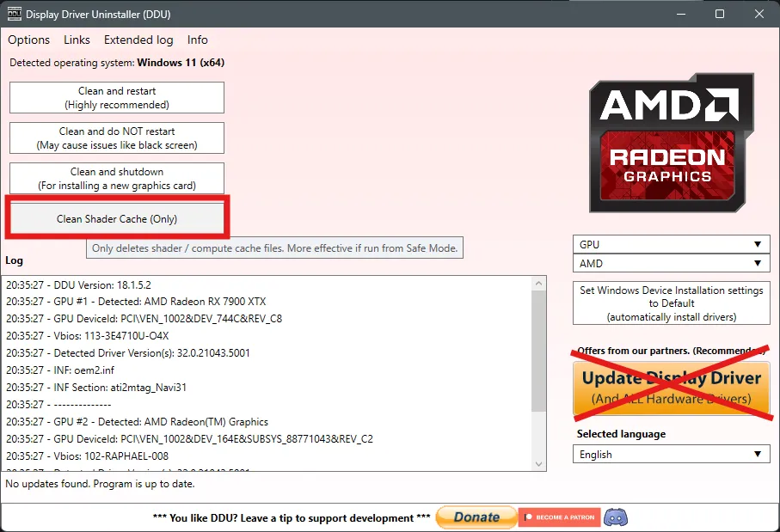
Task: Select log line INF Section: ati2mtag_Navi31
Action: click(x=96, y=388)
